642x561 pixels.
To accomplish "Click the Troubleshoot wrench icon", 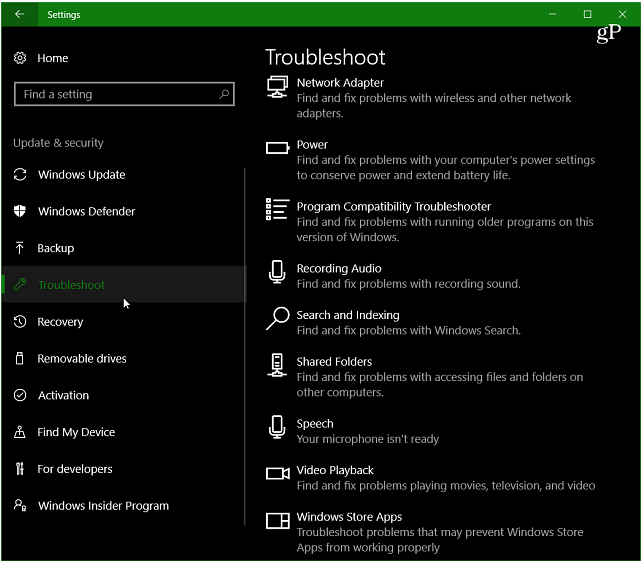I will tap(20, 284).
